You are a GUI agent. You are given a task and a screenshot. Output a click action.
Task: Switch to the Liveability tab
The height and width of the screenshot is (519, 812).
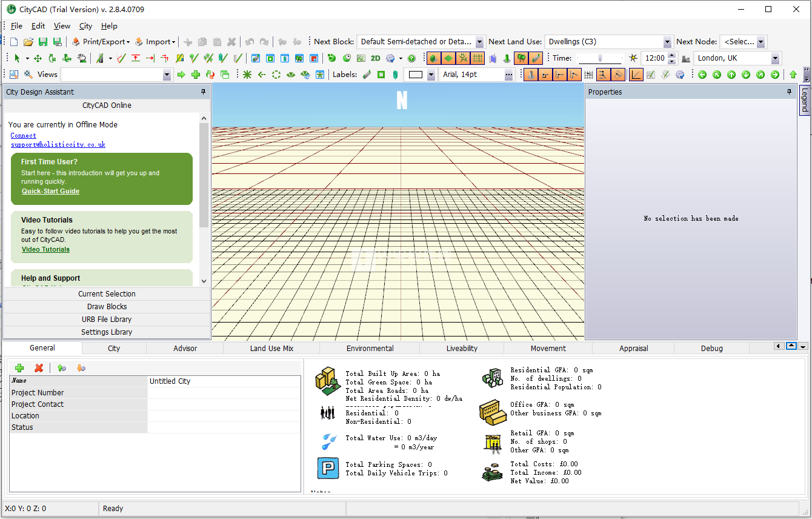point(462,349)
